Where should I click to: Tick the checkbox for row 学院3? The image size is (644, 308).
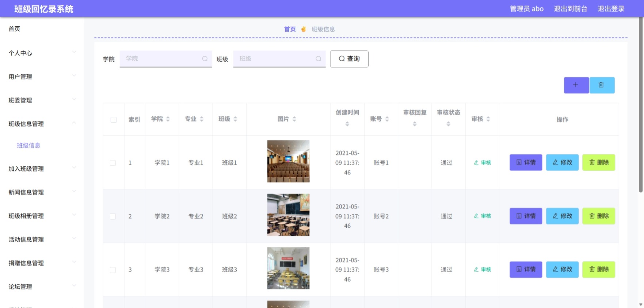coord(113,270)
